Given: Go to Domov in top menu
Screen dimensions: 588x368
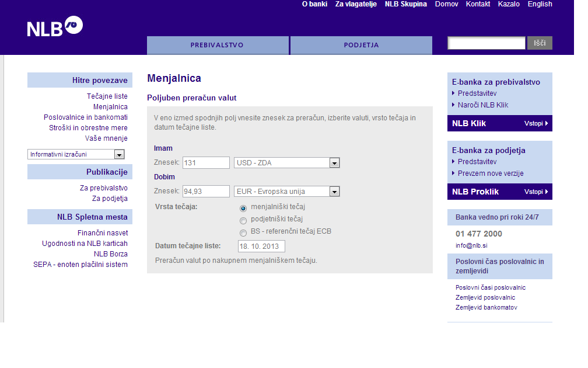Looking at the screenshot, I should (x=446, y=4).
